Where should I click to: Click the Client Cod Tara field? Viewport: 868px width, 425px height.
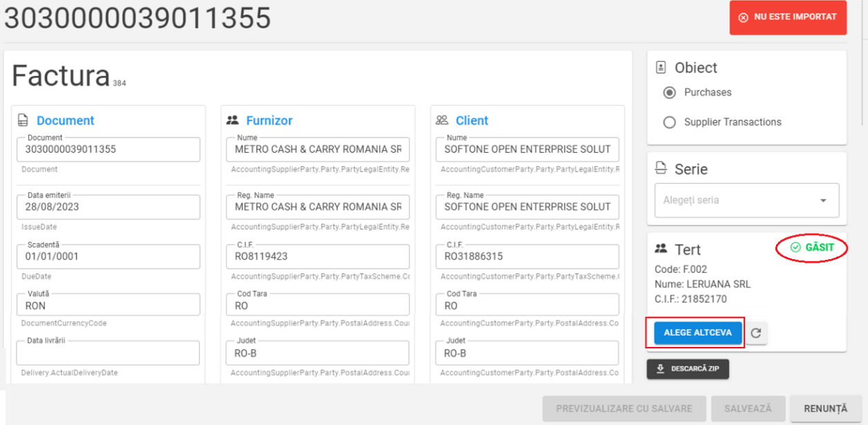[x=528, y=305]
